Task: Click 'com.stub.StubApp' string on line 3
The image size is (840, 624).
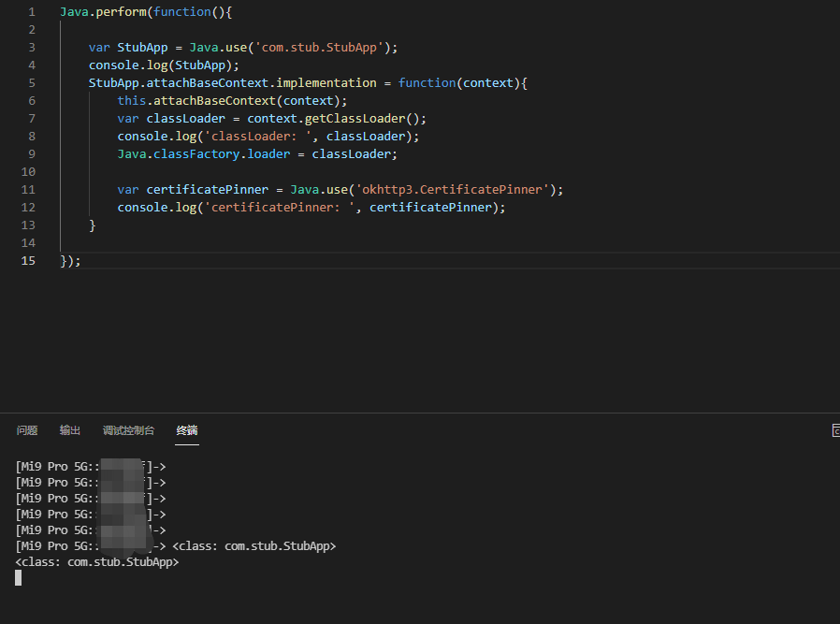Action: click(319, 47)
